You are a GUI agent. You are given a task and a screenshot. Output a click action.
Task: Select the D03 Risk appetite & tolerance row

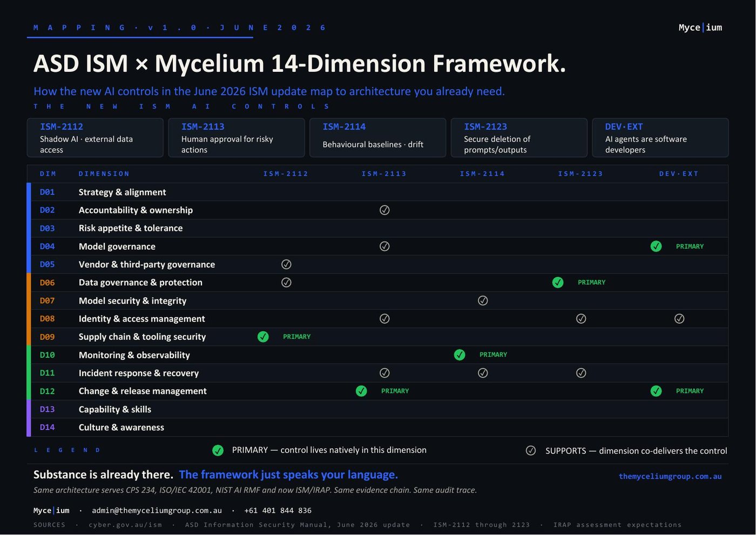click(377, 229)
